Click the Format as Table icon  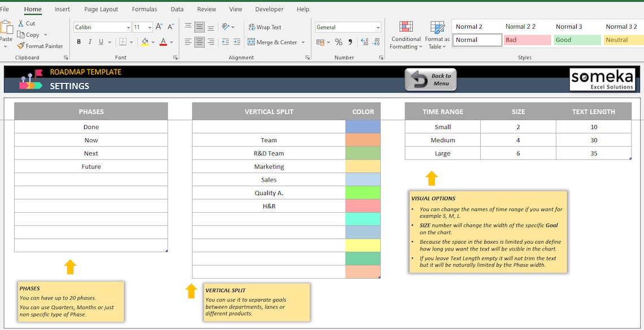tap(437, 34)
